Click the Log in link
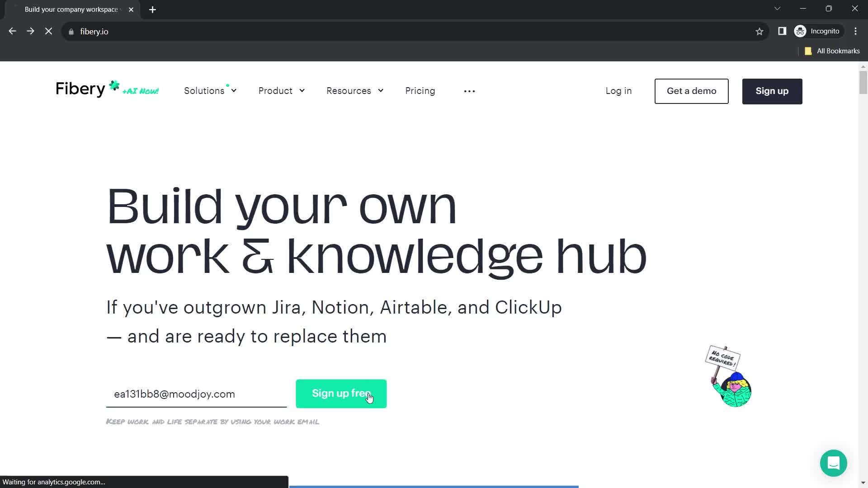Image resolution: width=868 pixels, height=488 pixels. tap(619, 90)
